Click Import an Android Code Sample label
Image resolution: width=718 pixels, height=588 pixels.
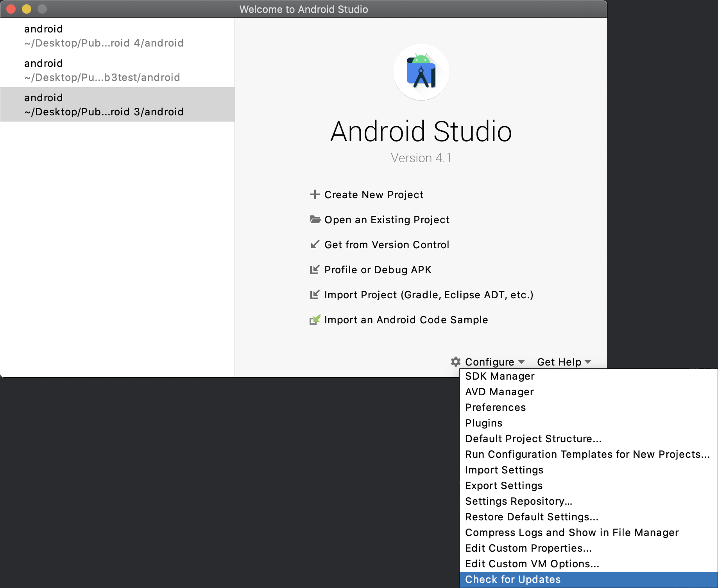(x=406, y=320)
